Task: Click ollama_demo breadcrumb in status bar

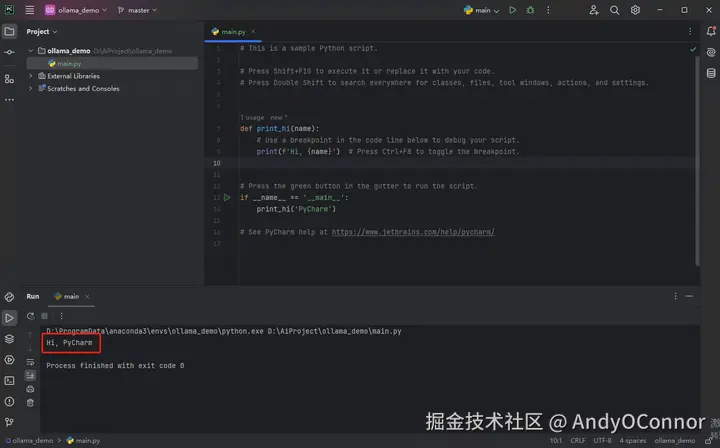Action: [x=29, y=441]
